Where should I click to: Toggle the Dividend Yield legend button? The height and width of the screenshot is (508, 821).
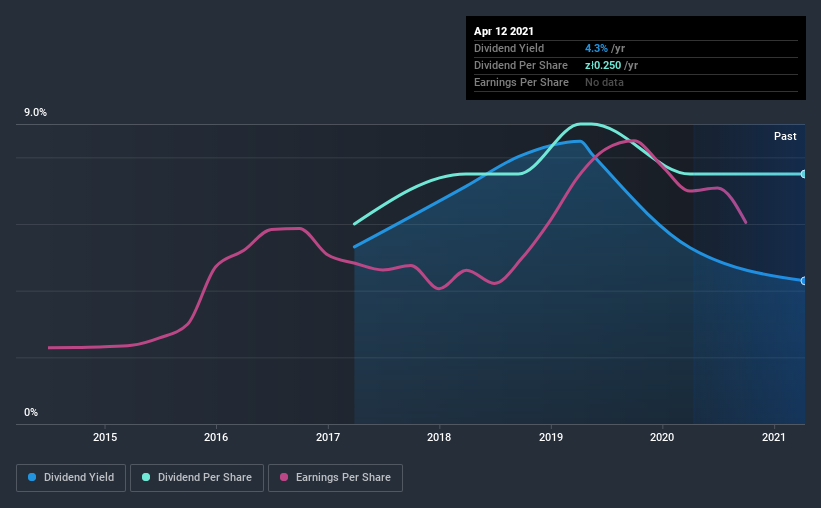(71, 478)
